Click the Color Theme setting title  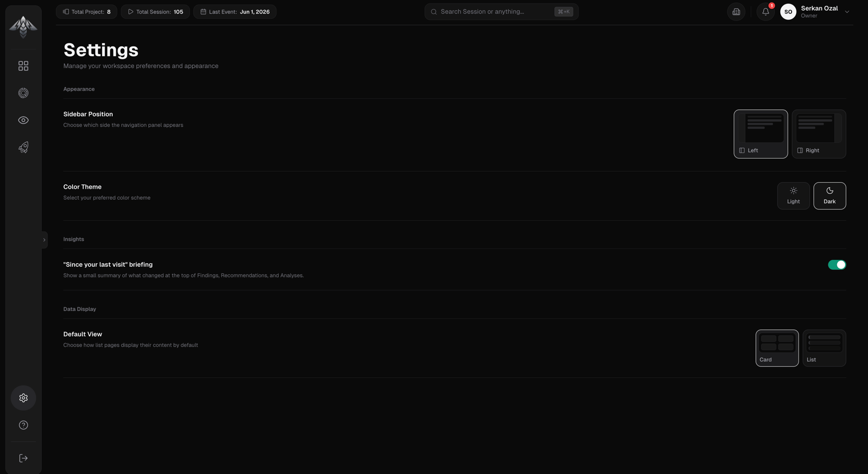click(83, 187)
